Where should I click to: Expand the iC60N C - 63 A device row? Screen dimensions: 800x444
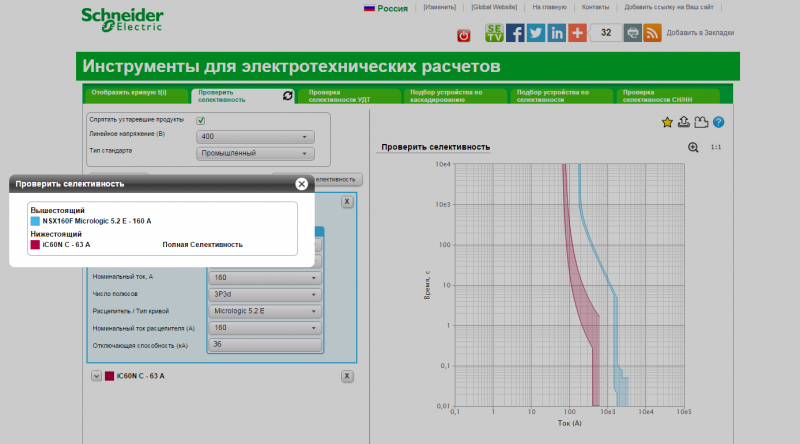[x=96, y=376]
